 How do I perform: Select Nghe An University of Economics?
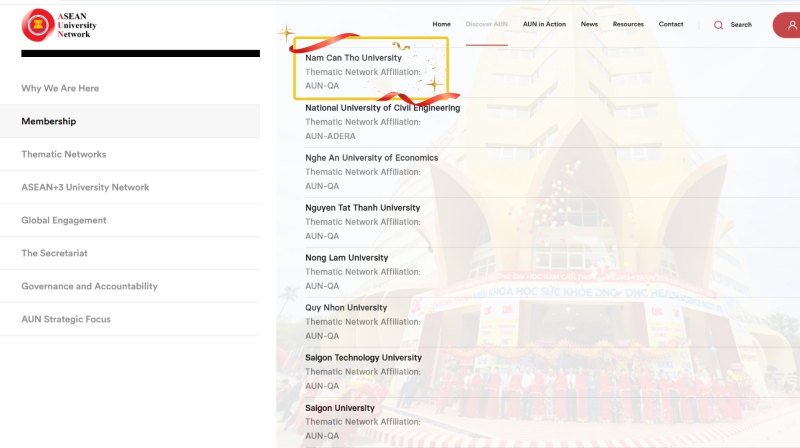371,158
